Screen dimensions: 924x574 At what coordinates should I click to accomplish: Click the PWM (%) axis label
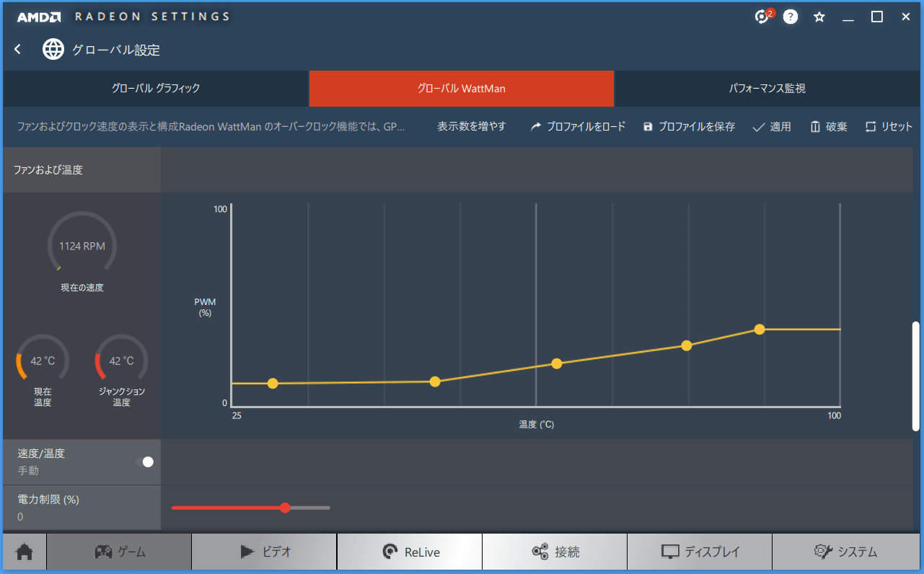pos(205,307)
